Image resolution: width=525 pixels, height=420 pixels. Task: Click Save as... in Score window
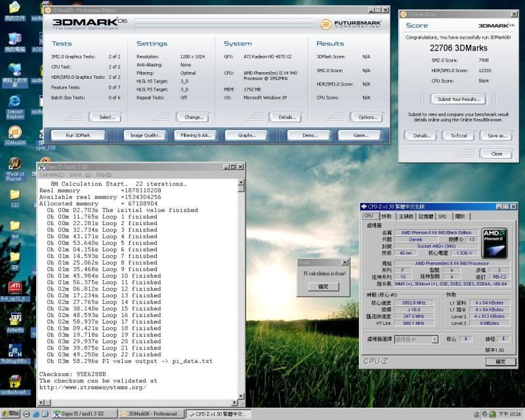497,136
